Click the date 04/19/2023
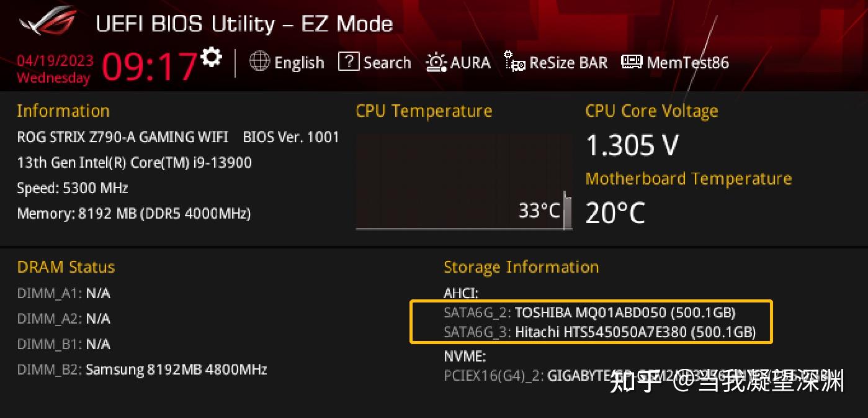This screenshot has width=868, height=418. coord(55,60)
